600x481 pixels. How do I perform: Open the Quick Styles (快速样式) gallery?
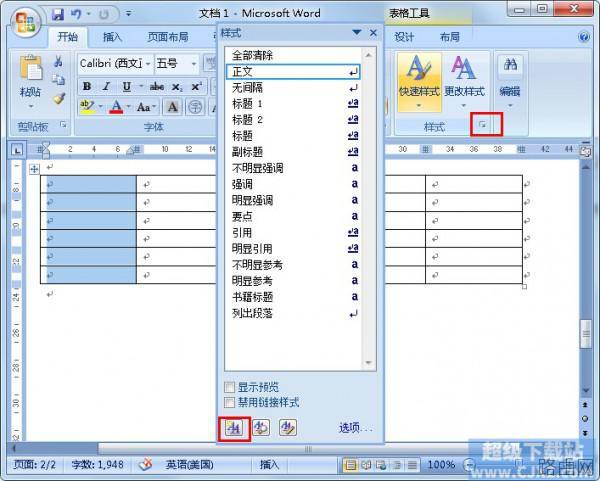pos(419,82)
